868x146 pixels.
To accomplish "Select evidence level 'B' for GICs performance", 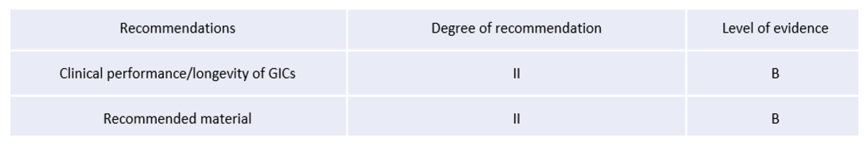I will pyautogui.click(x=775, y=73).
